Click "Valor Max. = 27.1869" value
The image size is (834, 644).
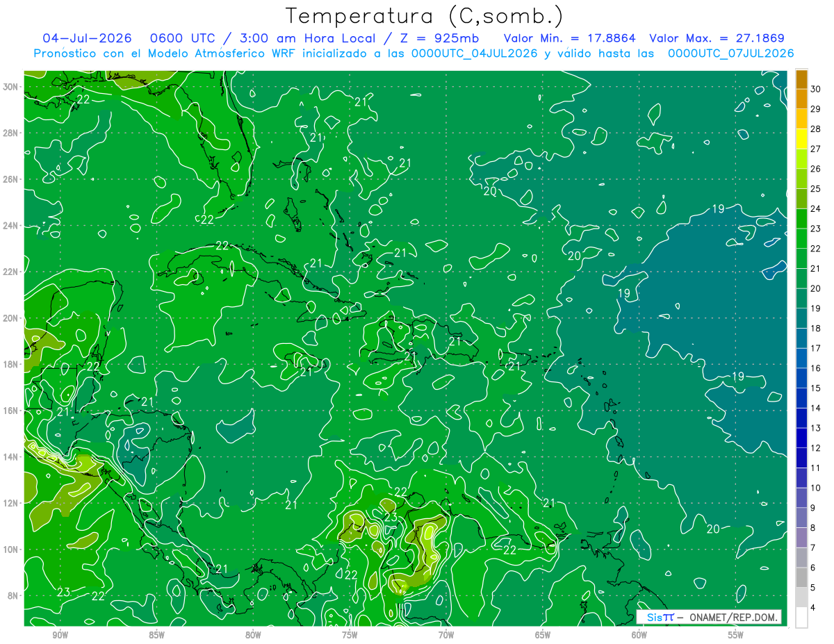click(717, 38)
